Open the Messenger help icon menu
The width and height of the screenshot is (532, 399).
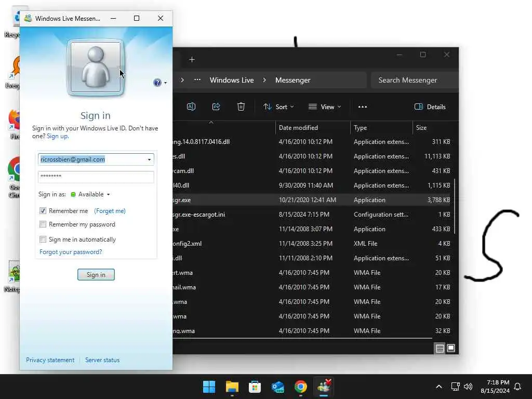pyautogui.click(x=160, y=83)
